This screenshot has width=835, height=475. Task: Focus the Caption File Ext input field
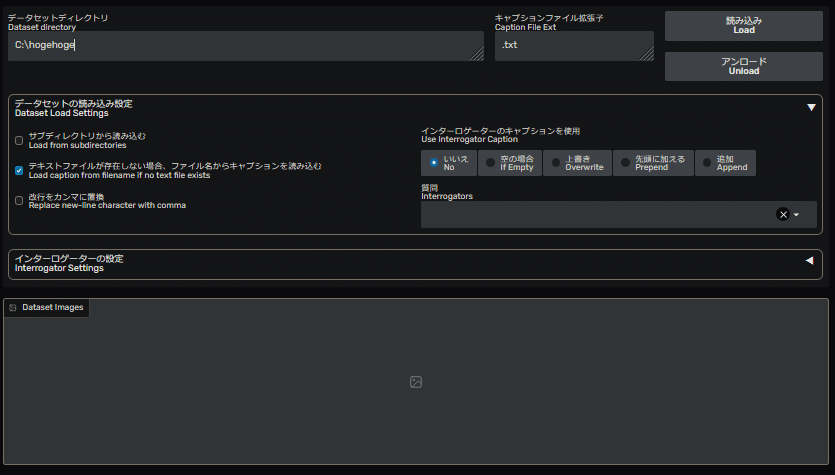tap(574, 46)
